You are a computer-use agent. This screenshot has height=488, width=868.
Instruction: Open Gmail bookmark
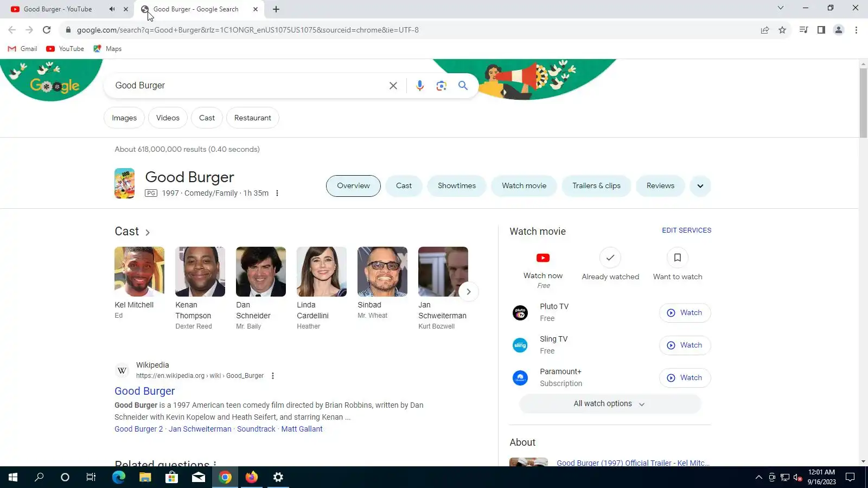pyautogui.click(x=22, y=49)
